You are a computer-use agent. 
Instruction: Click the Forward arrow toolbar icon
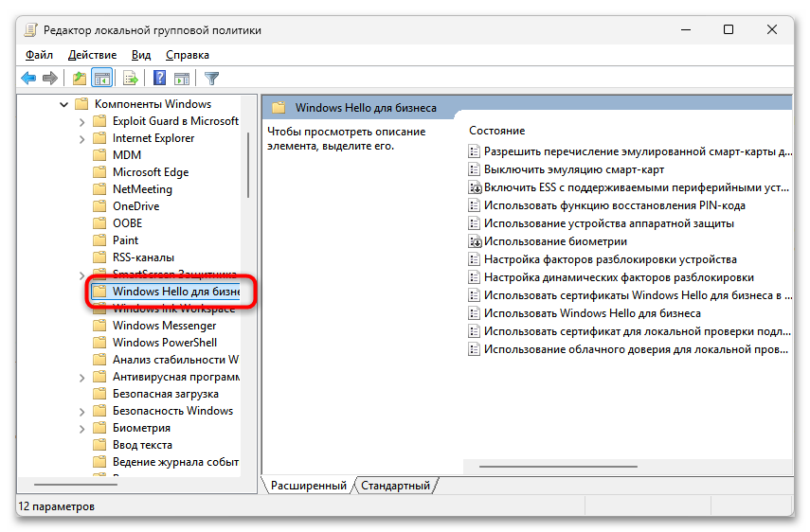[x=50, y=78]
